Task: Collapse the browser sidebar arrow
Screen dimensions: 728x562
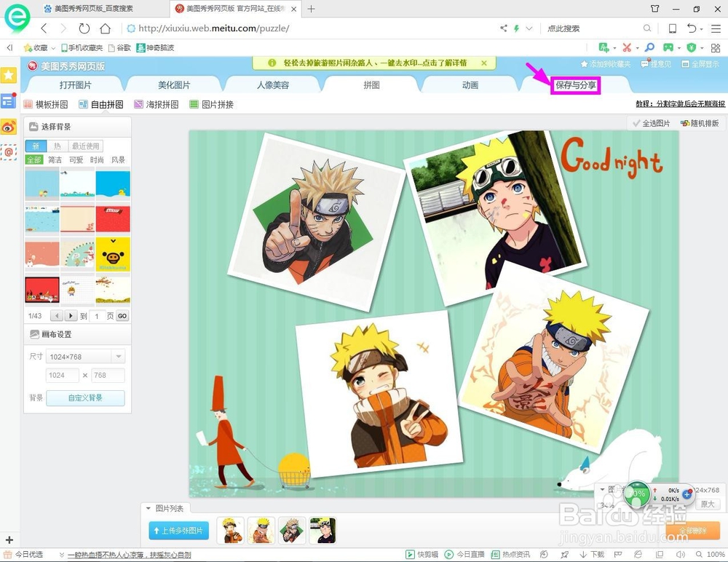Action: [9, 47]
